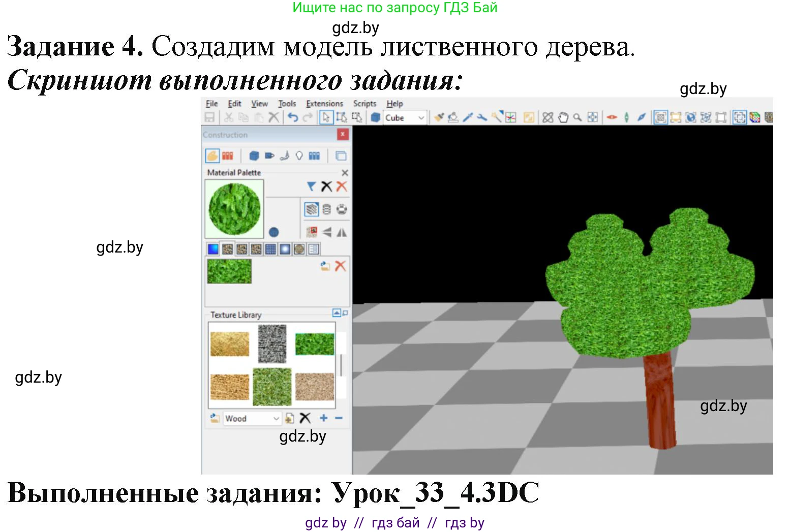Viewport: 791px width, 532px height.
Task: Open the Extensions menu
Action: [324, 104]
